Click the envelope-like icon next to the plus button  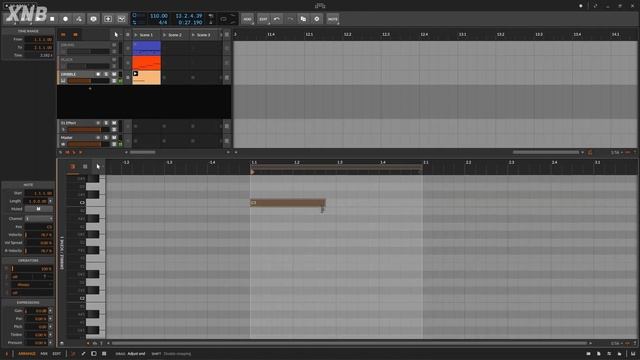click(121, 19)
